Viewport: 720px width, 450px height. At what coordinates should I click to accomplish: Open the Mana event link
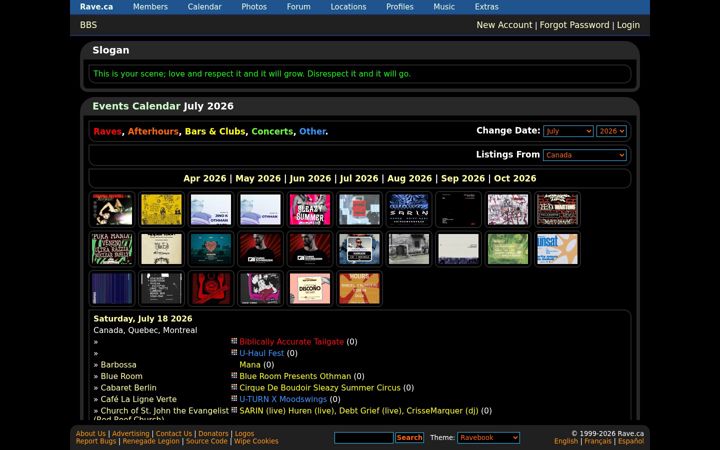tap(250, 365)
